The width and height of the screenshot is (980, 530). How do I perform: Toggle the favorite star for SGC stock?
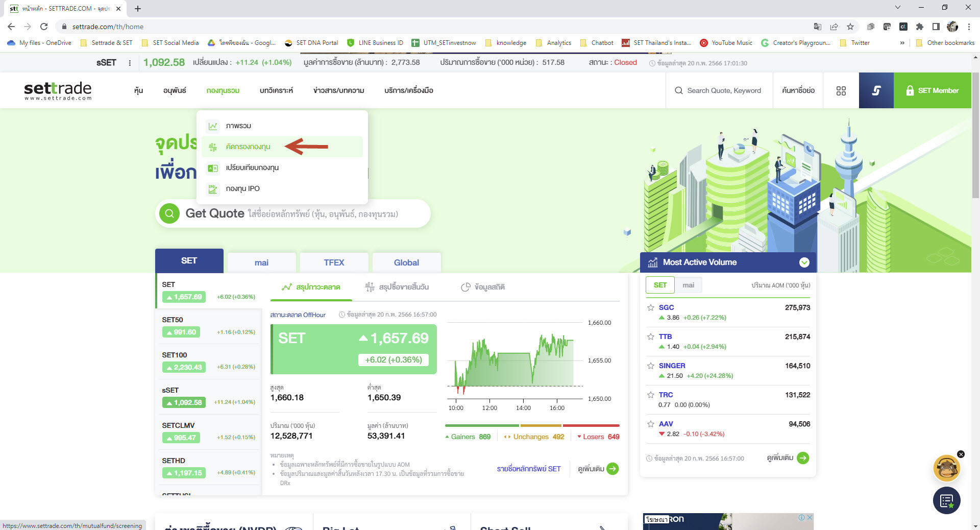[651, 307]
